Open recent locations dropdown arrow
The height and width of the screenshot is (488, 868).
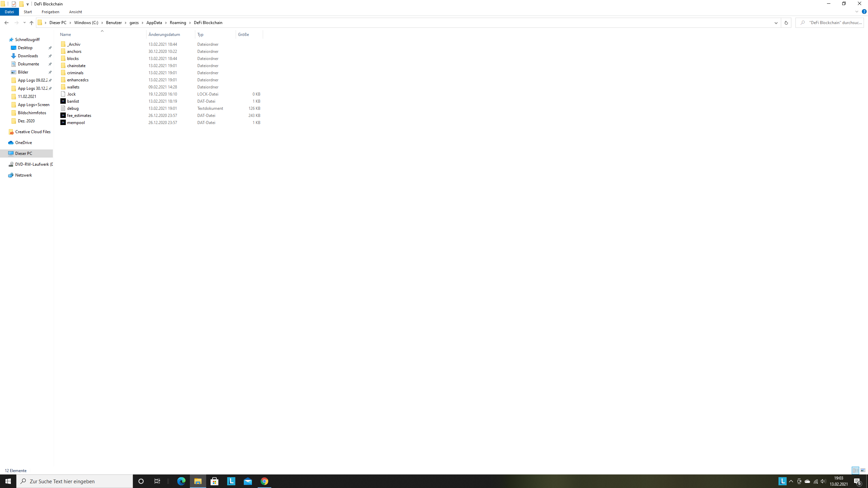click(x=24, y=23)
